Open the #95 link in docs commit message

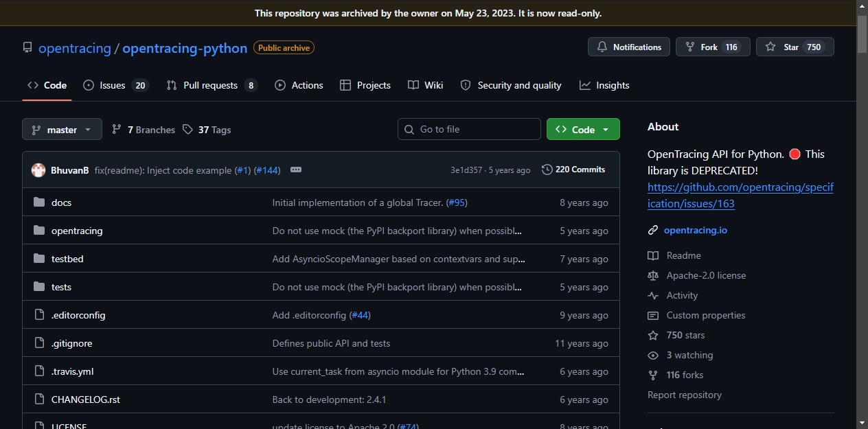[x=457, y=202]
